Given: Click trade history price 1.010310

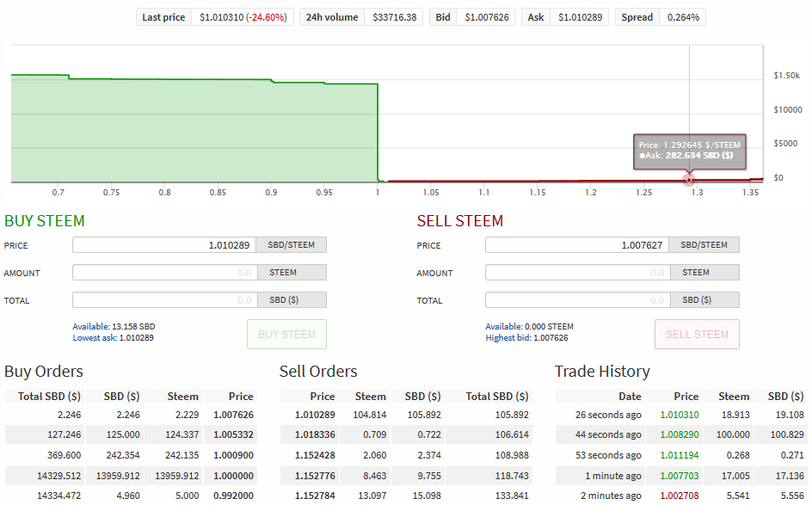Looking at the screenshot, I should (680, 415).
